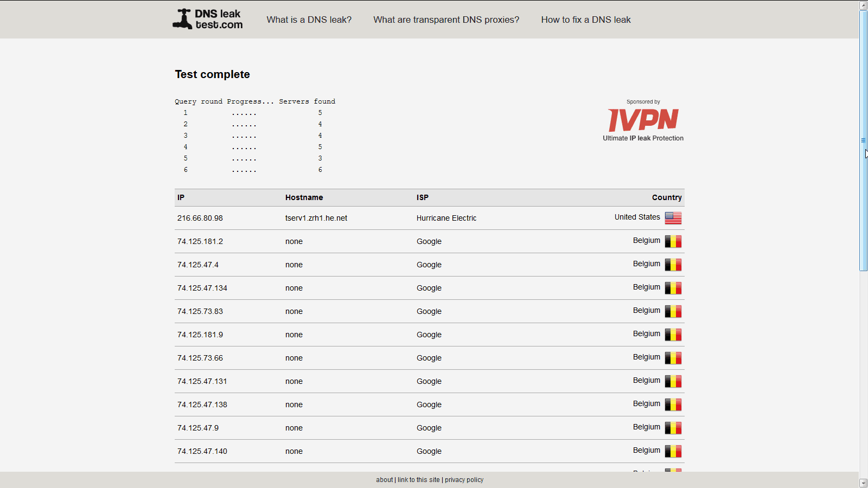868x488 pixels.
Task: Select IP address 74.125.47.4
Action: (198, 265)
